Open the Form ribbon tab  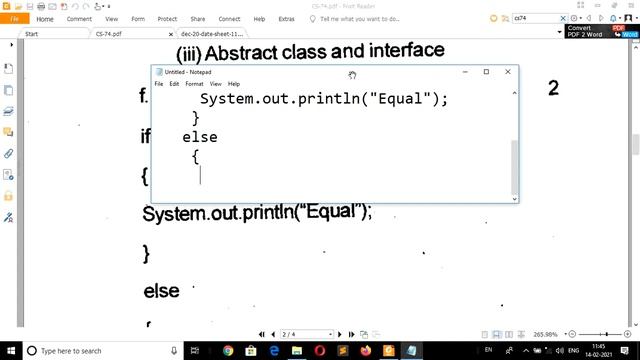pos(138,19)
